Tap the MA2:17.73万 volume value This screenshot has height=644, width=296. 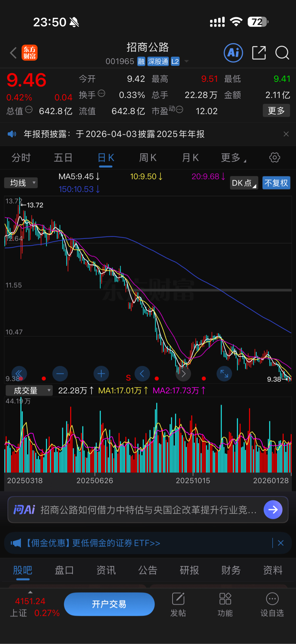click(179, 390)
